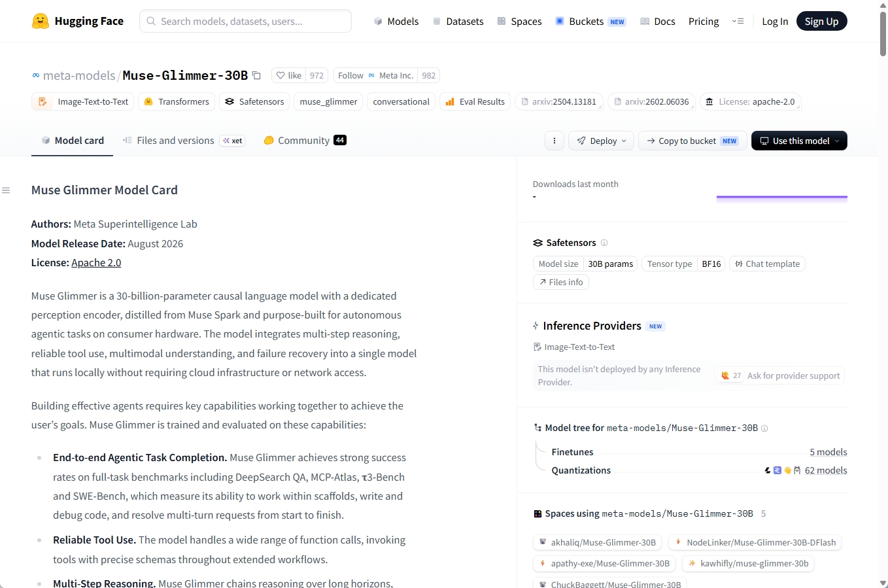Open the Safetensors tag under the title
Image resolution: width=888 pixels, height=588 pixels.
(x=254, y=101)
